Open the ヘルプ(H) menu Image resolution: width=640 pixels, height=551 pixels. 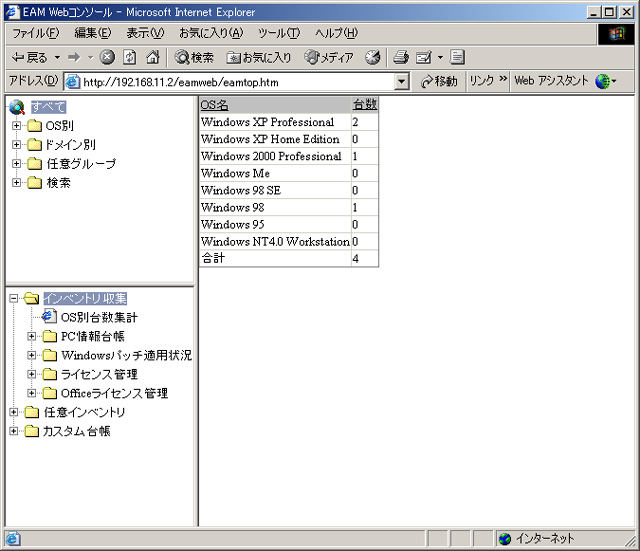[336, 33]
